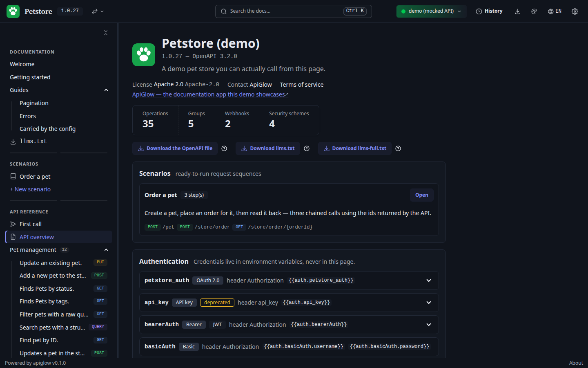
Task: Click the POST /store/order step
Action: [x=203, y=227]
